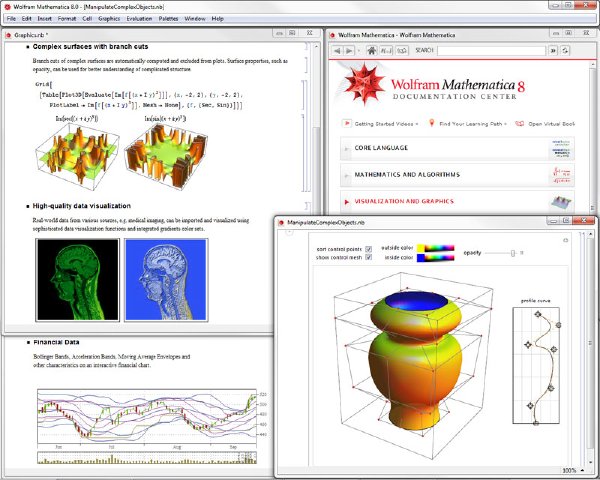Expand opacity slider controls plus icon

[521, 253]
